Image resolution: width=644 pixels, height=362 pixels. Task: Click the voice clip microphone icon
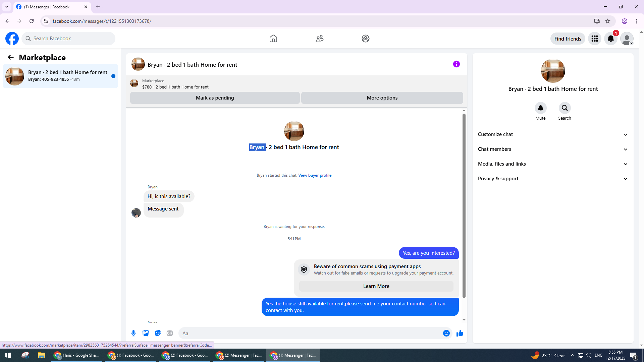pyautogui.click(x=133, y=333)
